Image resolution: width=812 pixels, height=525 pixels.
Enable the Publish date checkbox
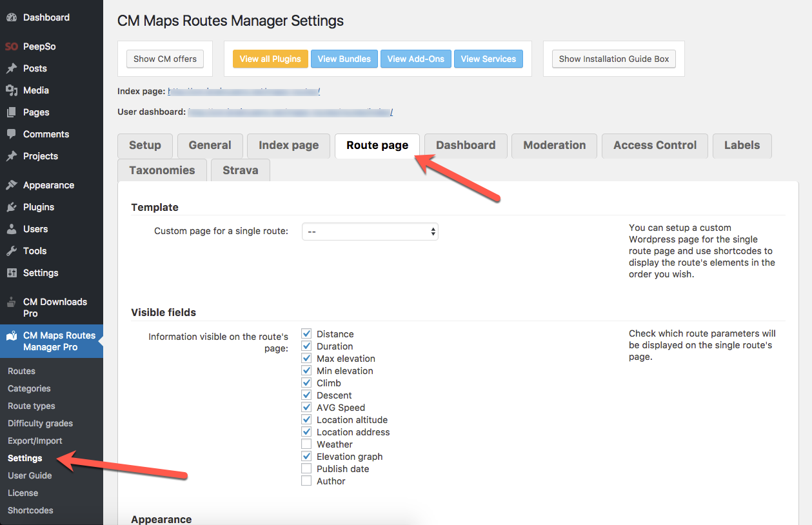pyautogui.click(x=306, y=469)
